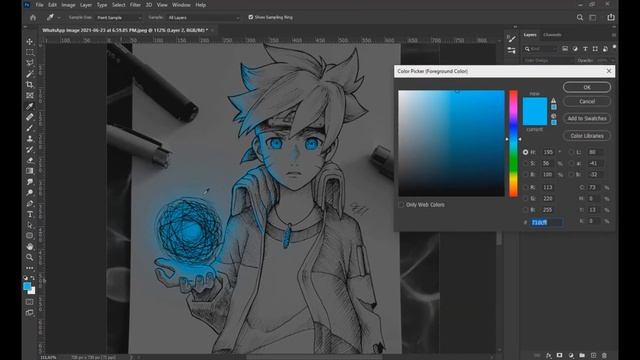
Task: Select the Crop tool
Action: [30, 84]
